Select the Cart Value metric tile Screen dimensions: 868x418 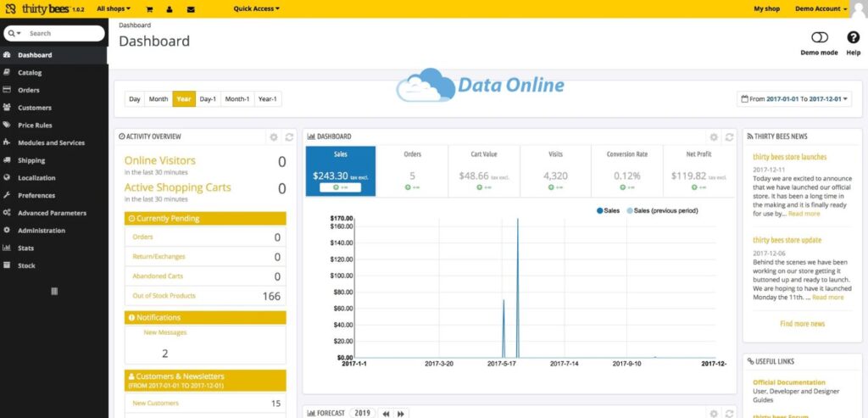coord(484,171)
